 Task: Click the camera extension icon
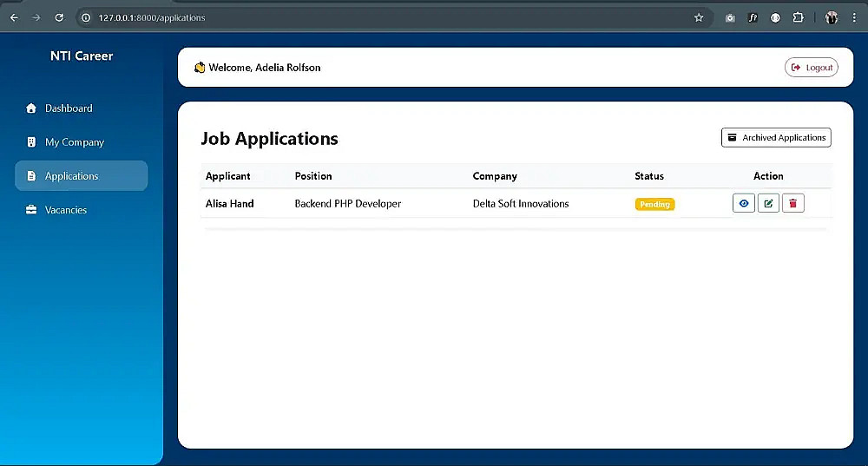[730, 17]
